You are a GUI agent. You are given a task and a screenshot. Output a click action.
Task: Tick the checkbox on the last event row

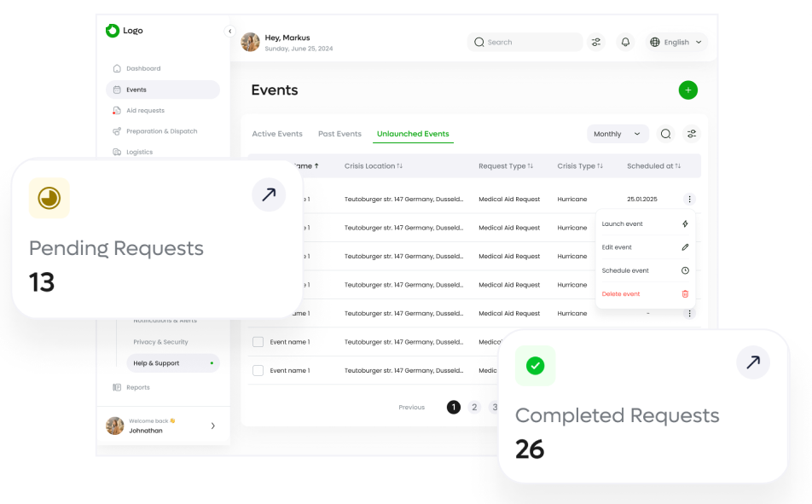(258, 370)
